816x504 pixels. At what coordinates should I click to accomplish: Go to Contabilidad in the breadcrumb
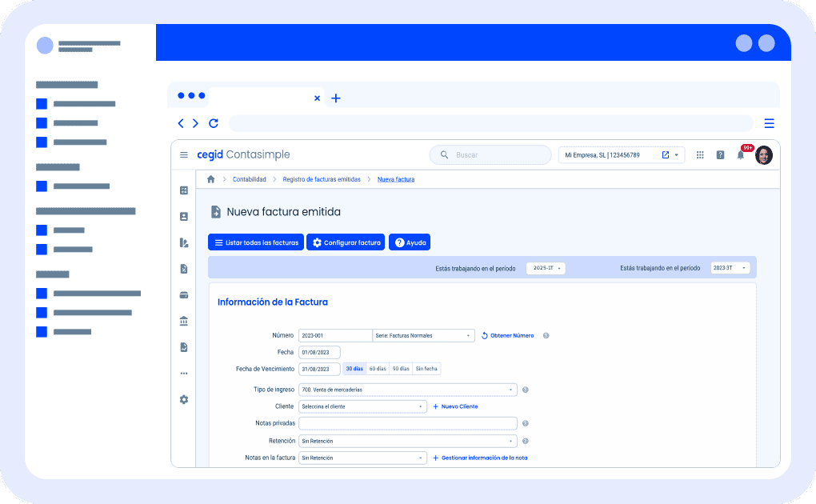coord(250,180)
